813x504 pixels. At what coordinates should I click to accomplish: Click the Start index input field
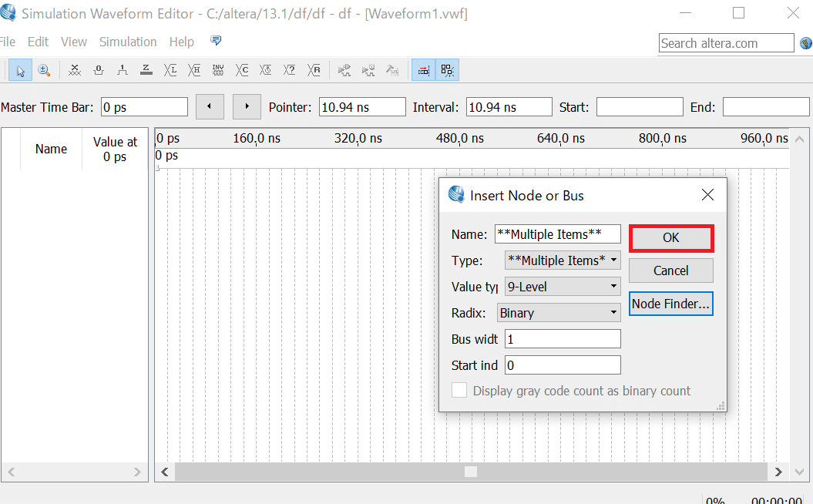pyautogui.click(x=563, y=365)
